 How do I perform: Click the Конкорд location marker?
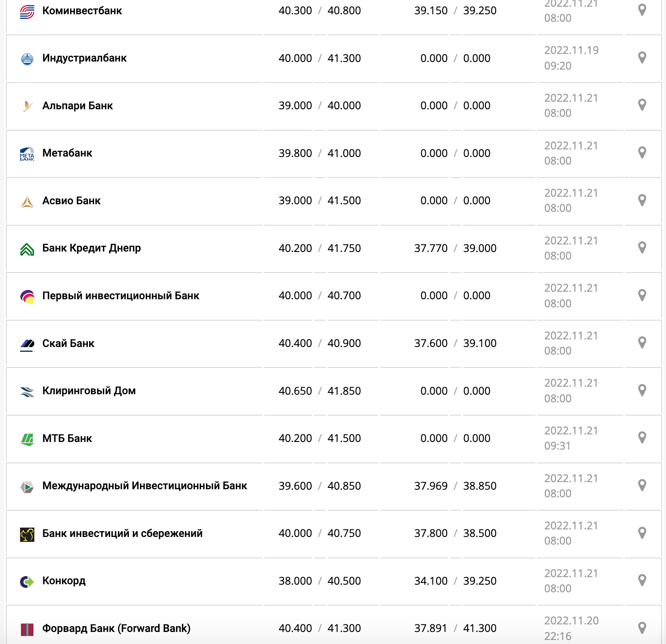642,580
